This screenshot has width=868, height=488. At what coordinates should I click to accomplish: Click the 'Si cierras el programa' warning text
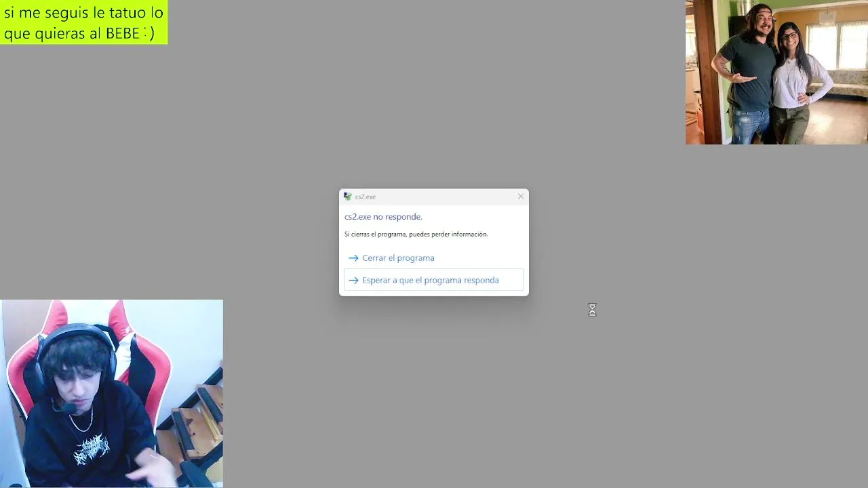(416, 235)
